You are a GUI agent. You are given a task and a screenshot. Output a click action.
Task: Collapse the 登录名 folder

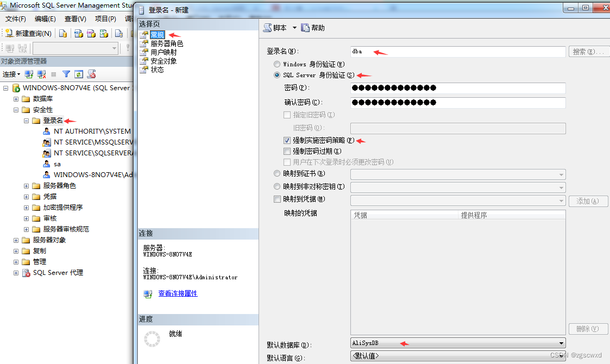(26, 121)
